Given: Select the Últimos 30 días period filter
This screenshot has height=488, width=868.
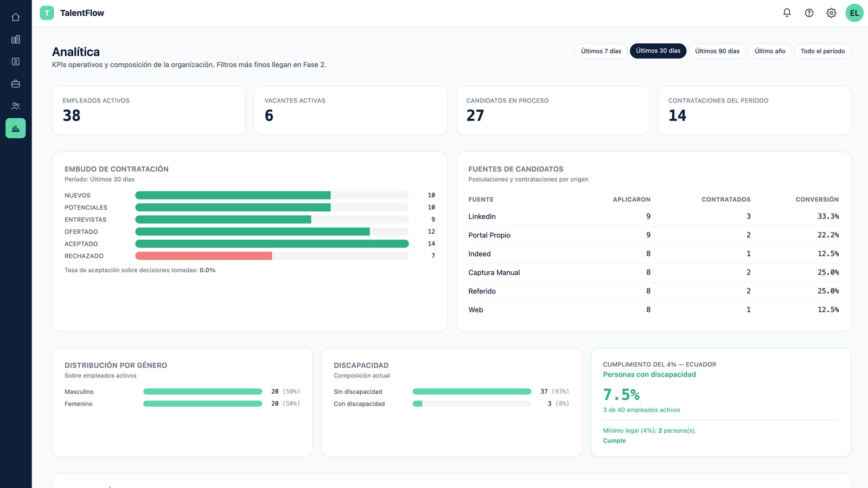Looking at the screenshot, I should pos(658,51).
